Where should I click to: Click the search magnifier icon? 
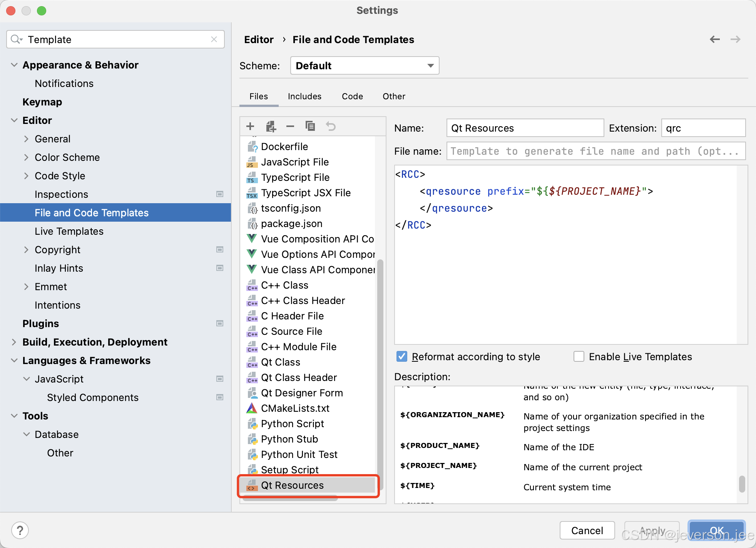(x=16, y=39)
